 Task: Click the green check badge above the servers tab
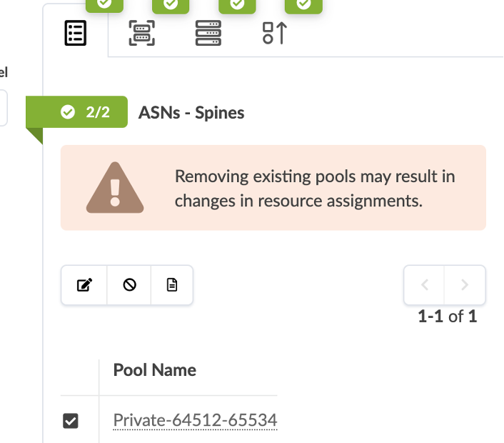pyautogui.click(x=237, y=5)
